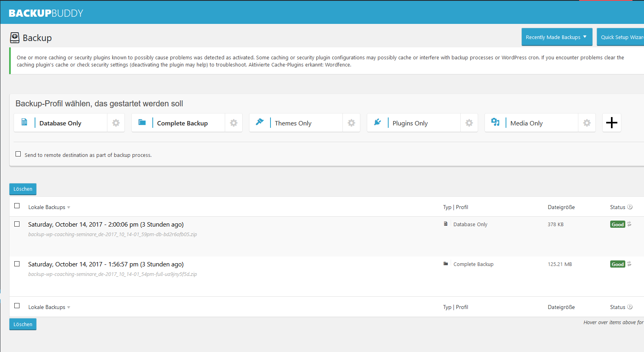Click the plus icon to add profile
This screenshot has height=352, width=644.
tap(611, 122)
